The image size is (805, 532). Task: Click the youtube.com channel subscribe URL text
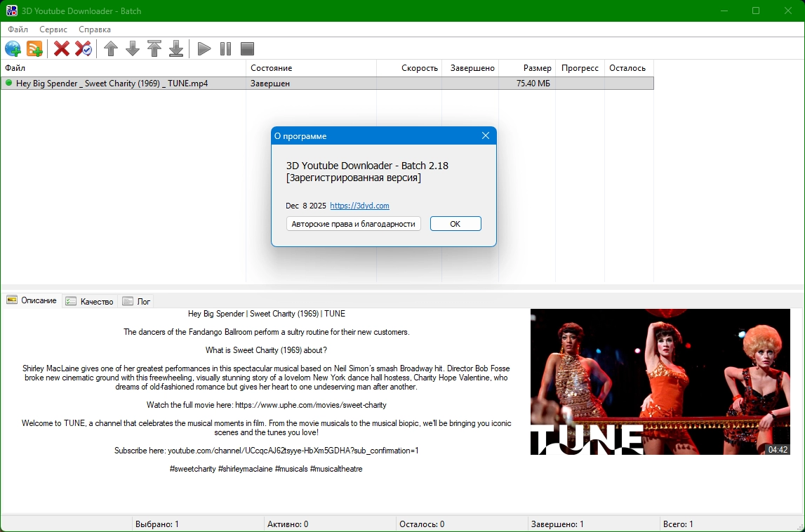293,451
